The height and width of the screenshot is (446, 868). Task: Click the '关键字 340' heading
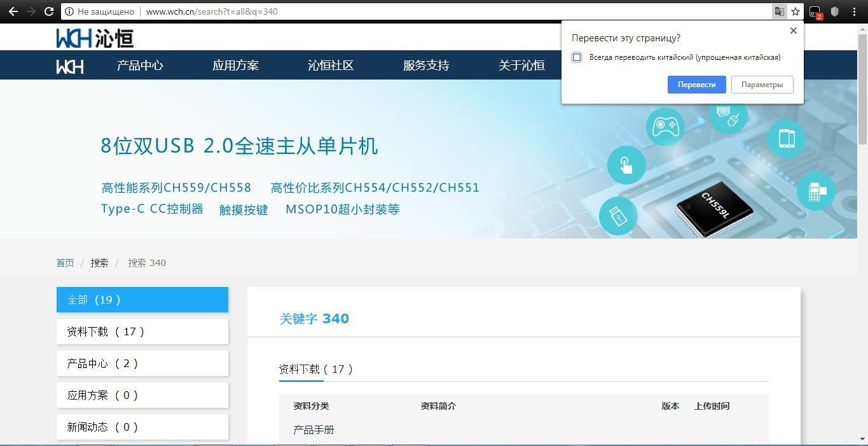(x=314, y=319)
